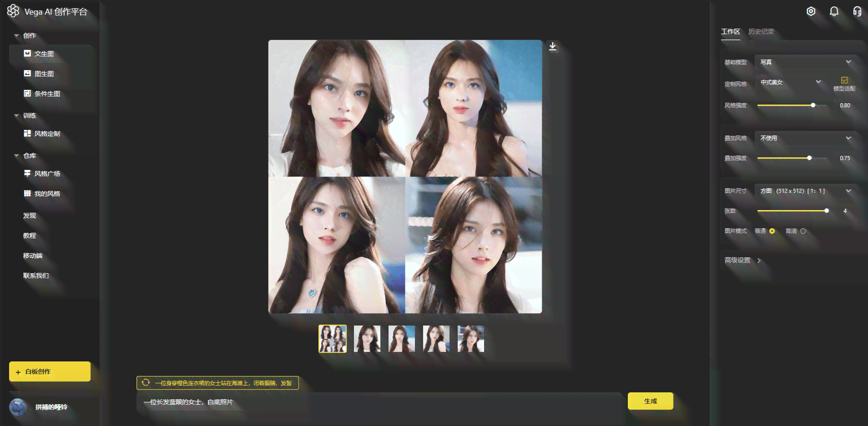Open the headset support icon
Image resolution: width=868 pixels, height=426 pixels.
[x=857, y=11]
